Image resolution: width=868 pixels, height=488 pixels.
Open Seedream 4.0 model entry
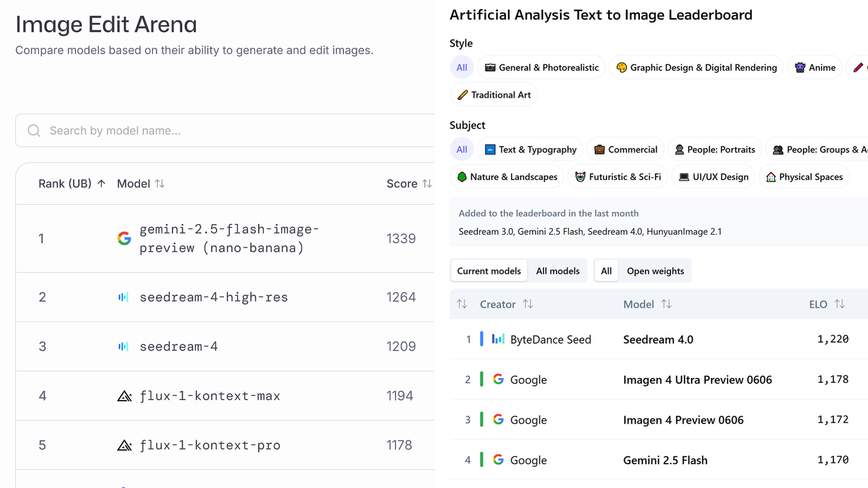658,339
